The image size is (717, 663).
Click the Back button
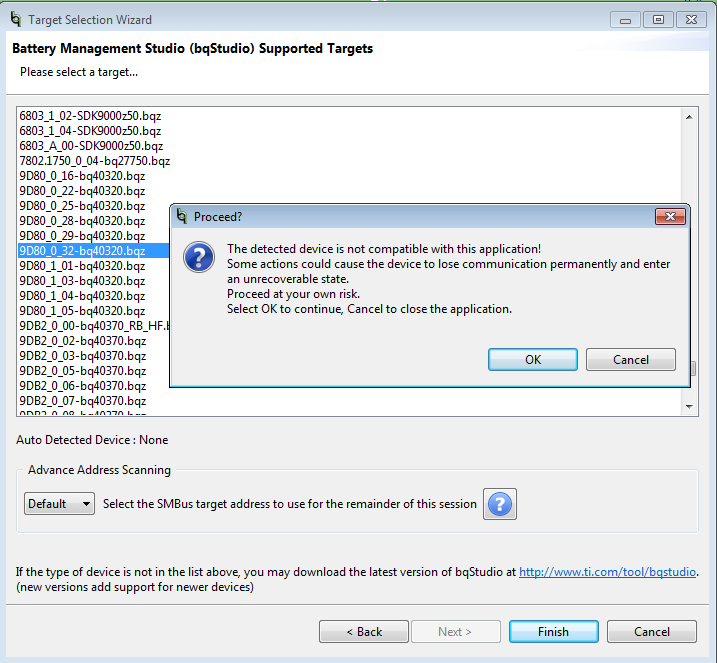[x=364, y=631]
